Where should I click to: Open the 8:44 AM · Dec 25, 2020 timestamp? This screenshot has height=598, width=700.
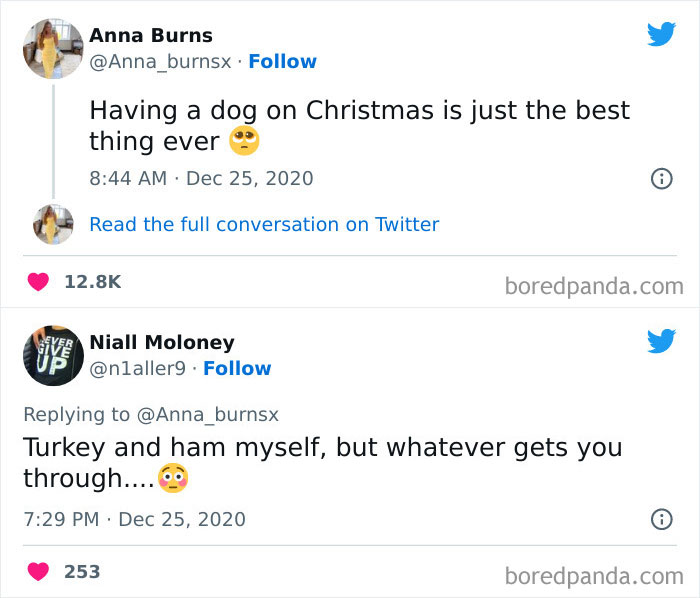point(201,178)
